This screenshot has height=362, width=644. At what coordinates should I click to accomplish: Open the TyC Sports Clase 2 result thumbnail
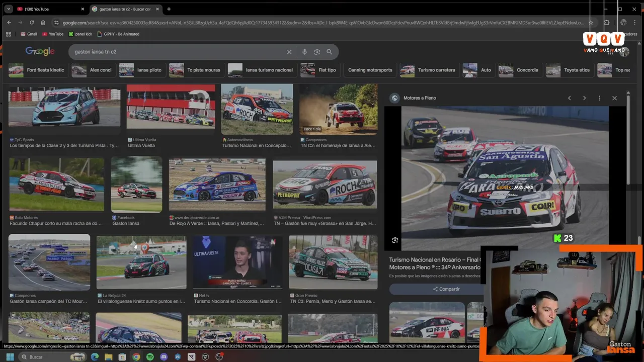point(64,108)
